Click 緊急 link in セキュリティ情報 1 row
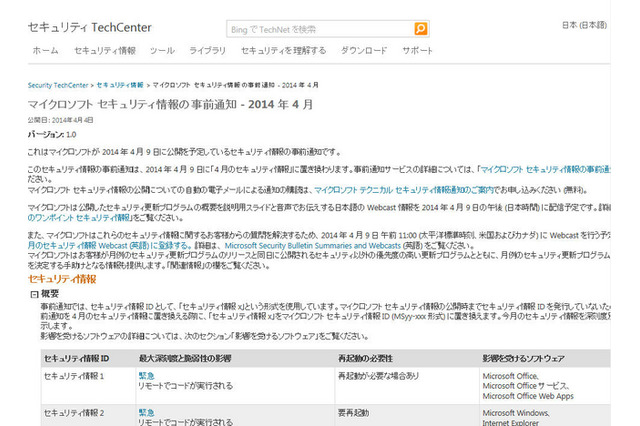This screenshot has width=640, height=426. (147, 374)
